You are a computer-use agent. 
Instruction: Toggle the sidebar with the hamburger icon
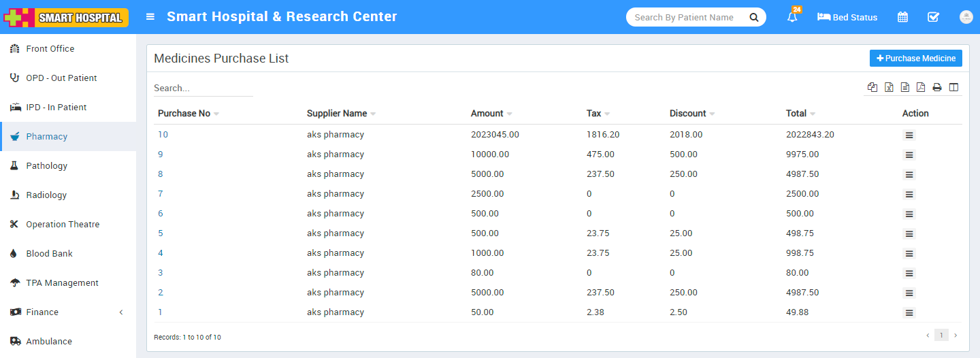pos(150,17)
